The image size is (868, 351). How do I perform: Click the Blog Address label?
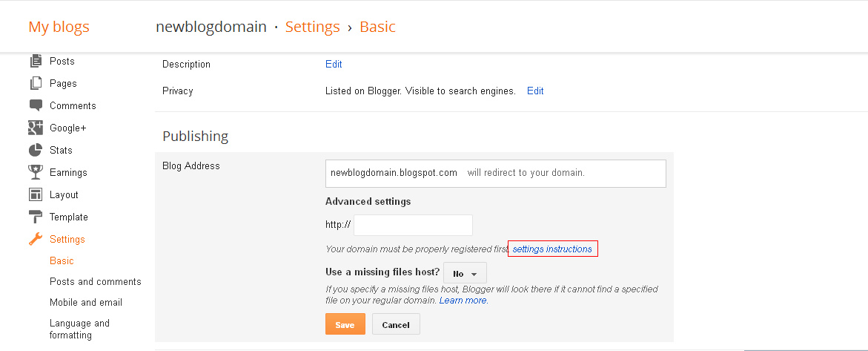click(191, 165)
